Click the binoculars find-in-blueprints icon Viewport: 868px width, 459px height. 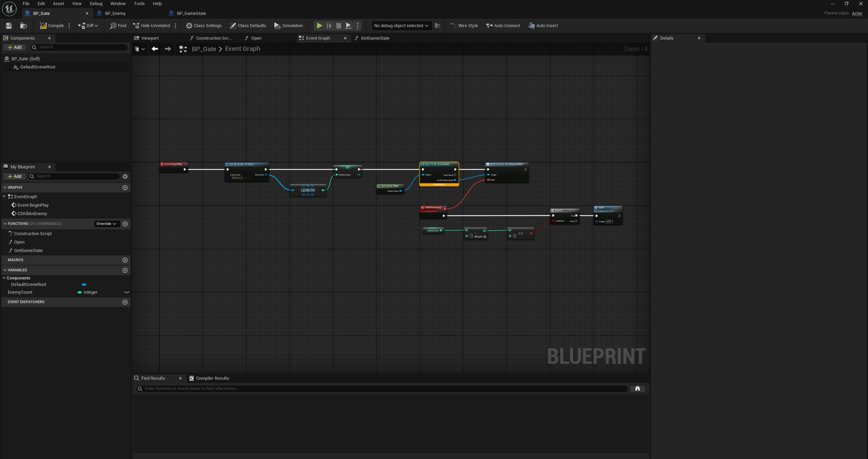point(637,389)
